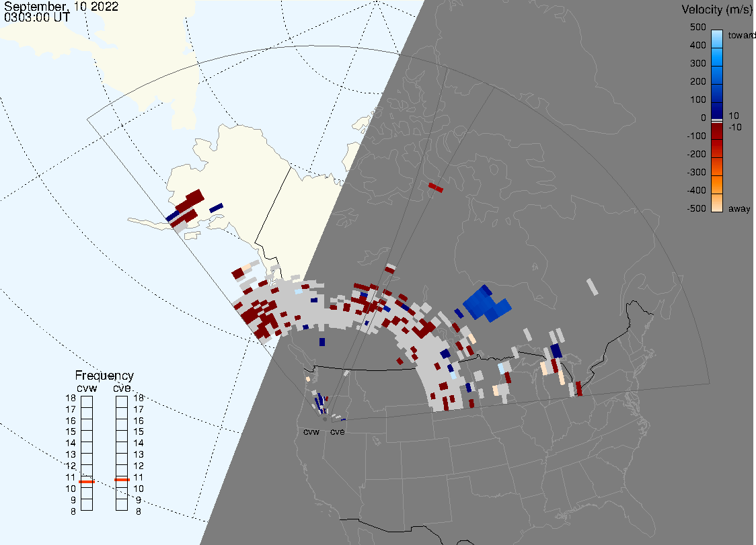Click the date text 'September, 10 2022'
The width and height of the screenshot is (756, 545).
(x=61, y=6)
